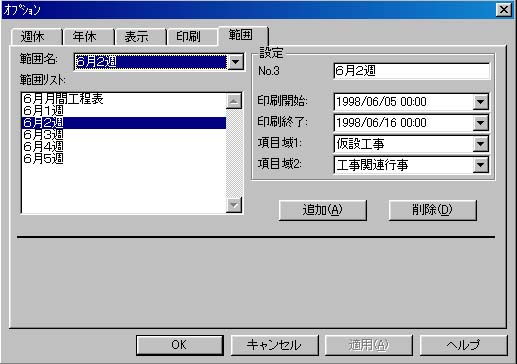Pick 6月5週 in the range list

click(123, 158)
